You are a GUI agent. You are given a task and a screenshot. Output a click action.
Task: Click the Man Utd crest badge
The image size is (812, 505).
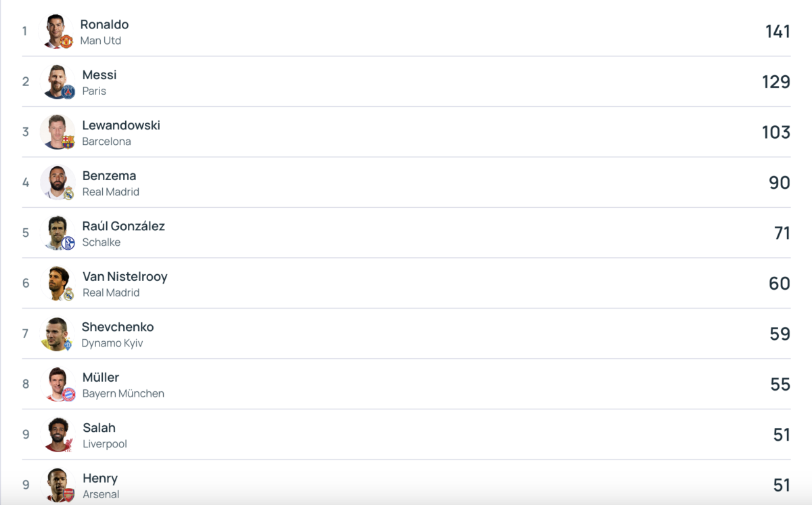[66, 41]
